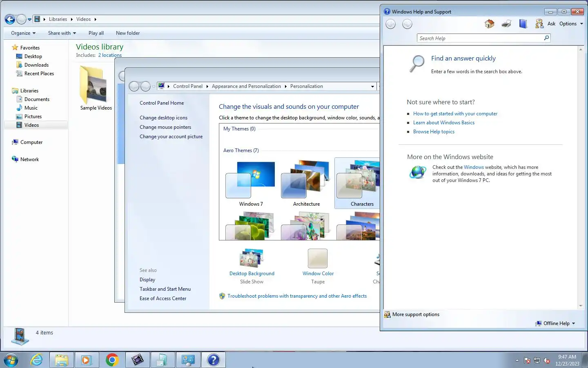The image size is (588, 368).
Task: Click More support options
Action: pos(416,314)
